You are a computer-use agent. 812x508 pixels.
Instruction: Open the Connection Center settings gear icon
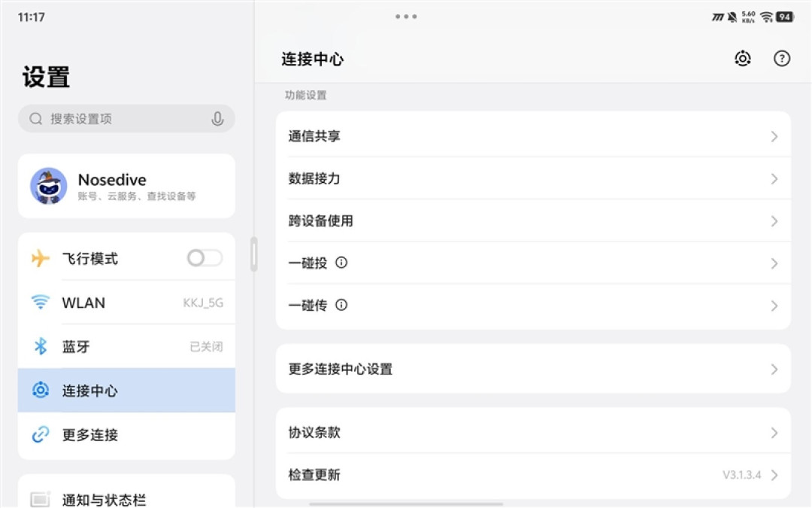743,59
